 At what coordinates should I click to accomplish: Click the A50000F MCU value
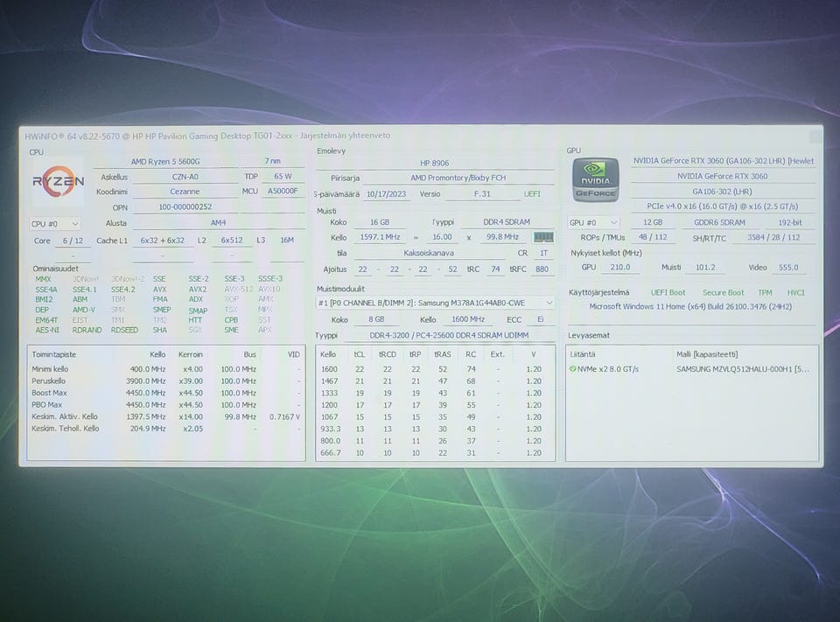point(283,191)
